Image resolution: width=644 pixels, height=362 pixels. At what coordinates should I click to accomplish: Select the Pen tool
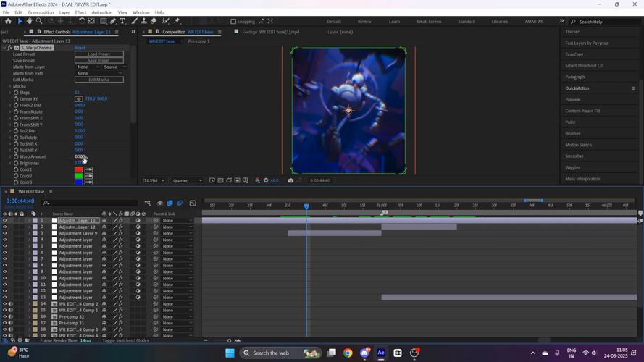[113, 21]
